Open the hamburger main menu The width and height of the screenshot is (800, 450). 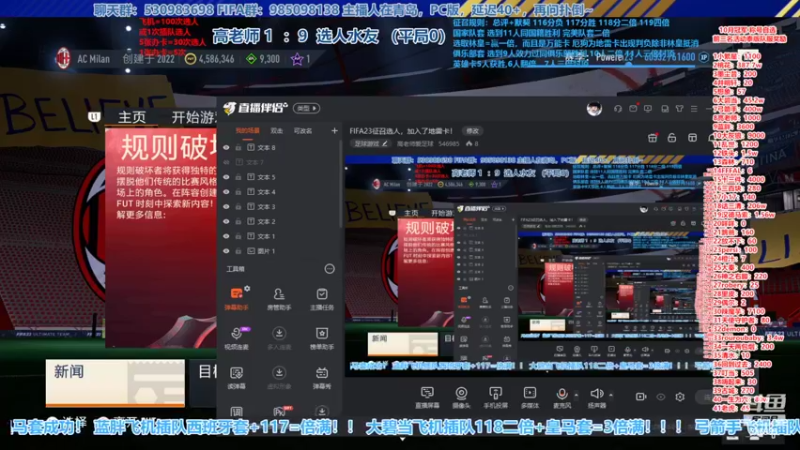[694, 109]
